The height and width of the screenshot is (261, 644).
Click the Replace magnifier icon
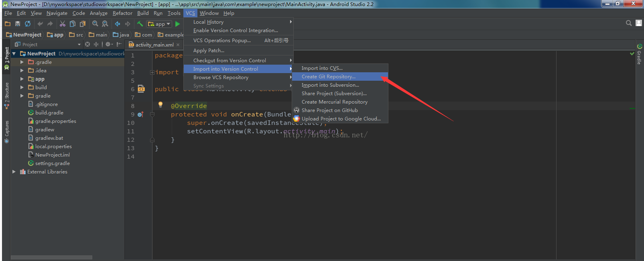point(105,24)
